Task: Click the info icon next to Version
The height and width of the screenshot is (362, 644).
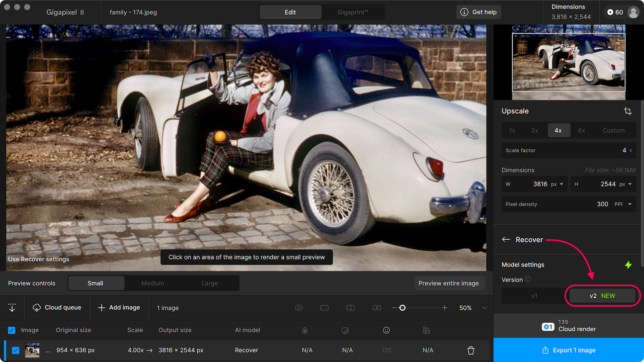Action: pyautogui.click(x=528, y=280)
